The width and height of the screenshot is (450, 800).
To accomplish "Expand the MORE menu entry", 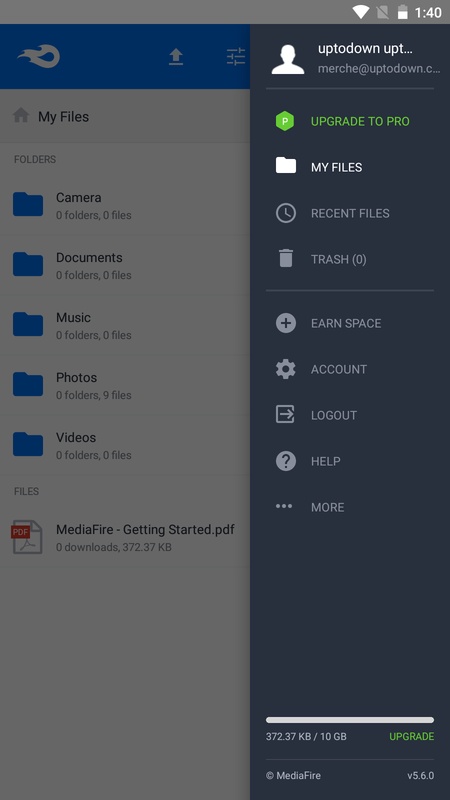I will click(x=328, y=507).
